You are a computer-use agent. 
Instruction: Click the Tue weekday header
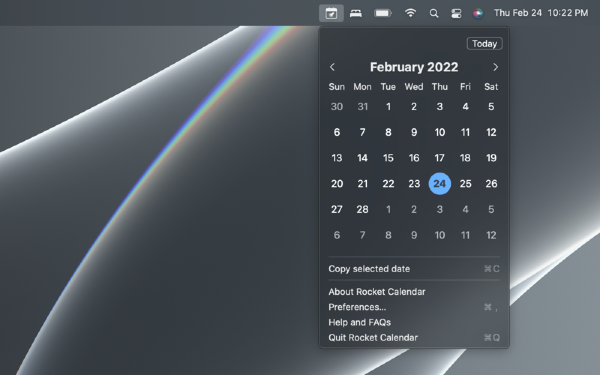(x=388, y=87)
